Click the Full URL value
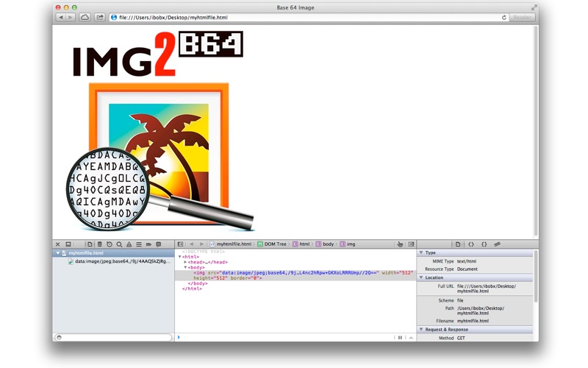 coord(487,289)
